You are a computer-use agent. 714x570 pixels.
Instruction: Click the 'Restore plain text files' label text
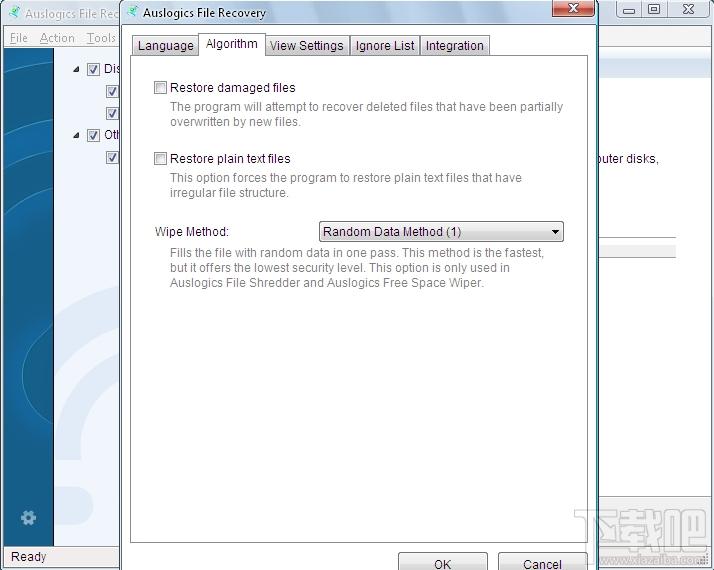pyautogui.click(x=230, y=158)
